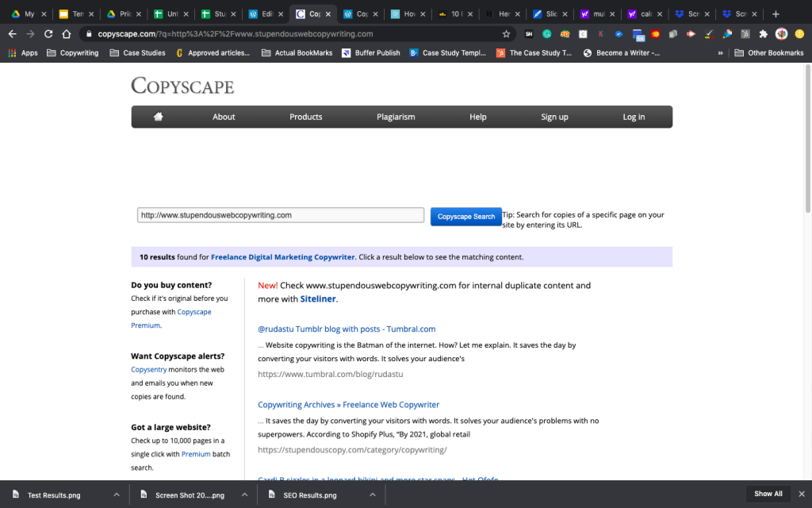Click the reload page icon
The height and width of the screenshot is (508, 812).
click(x=48, y=34)
